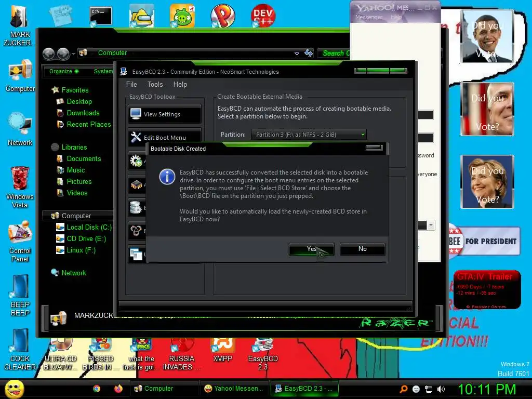Open the XMPP desktop icon
This screenshot has height=399, width=532.
222,351
